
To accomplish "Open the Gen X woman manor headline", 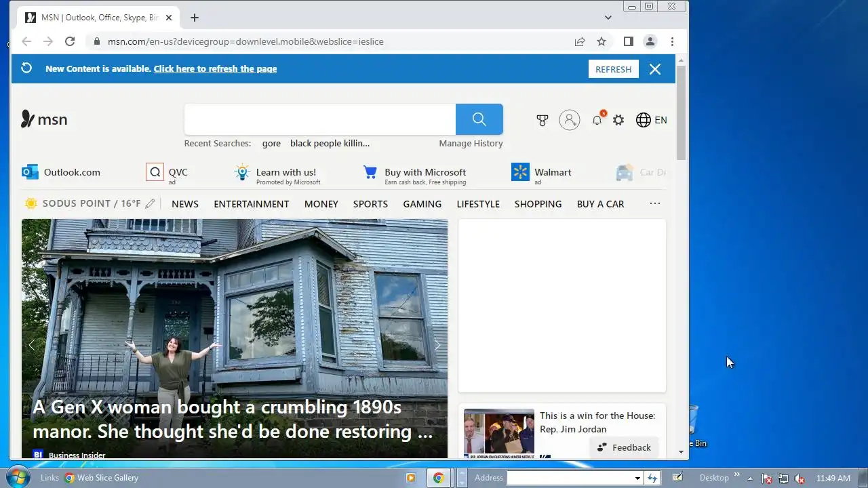I will 233,419.
